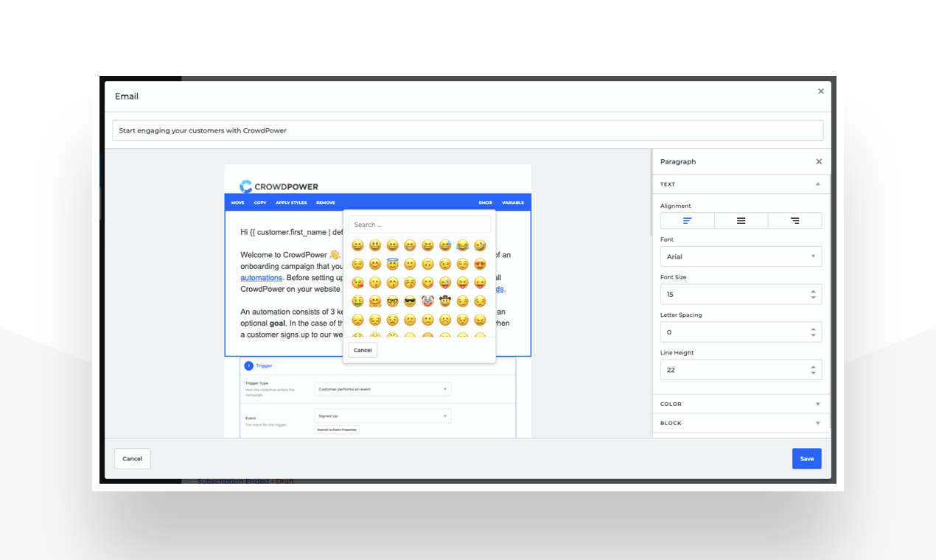This screenshot has height=560, width=936.
Task: Insert the grinning face emoji
Action: point(357,245)
